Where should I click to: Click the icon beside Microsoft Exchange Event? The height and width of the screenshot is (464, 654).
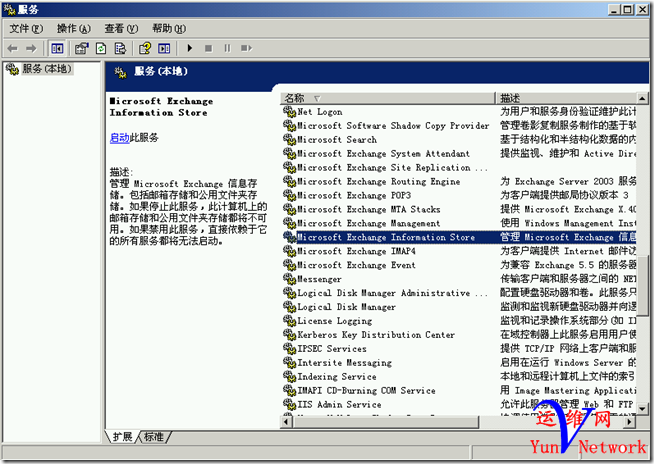(289, 265)
